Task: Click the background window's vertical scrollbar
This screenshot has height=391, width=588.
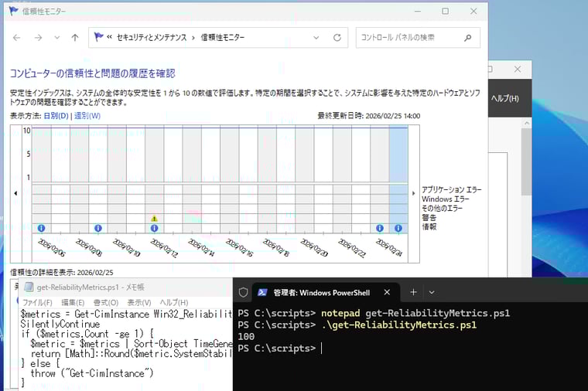Action: (x=526, y=161)
